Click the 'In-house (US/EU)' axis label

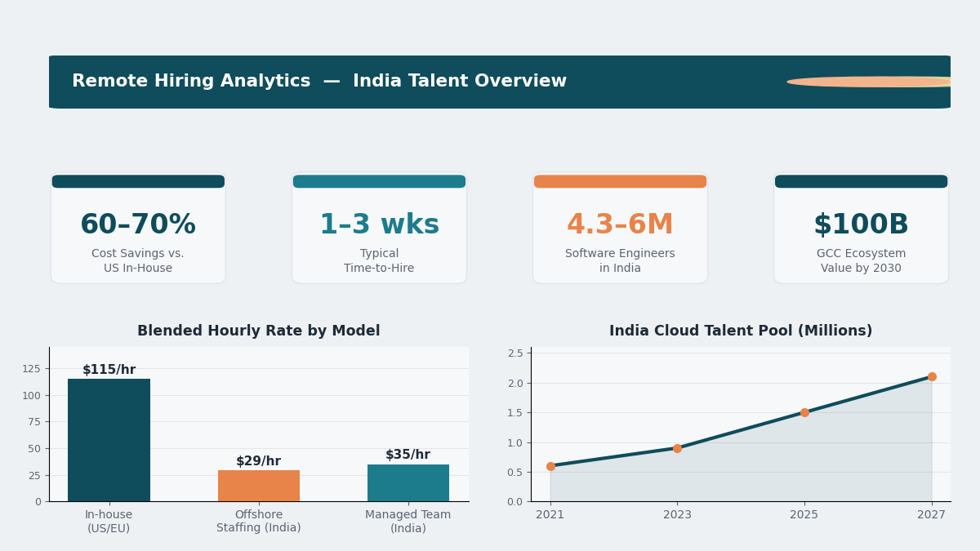[109, 522]
